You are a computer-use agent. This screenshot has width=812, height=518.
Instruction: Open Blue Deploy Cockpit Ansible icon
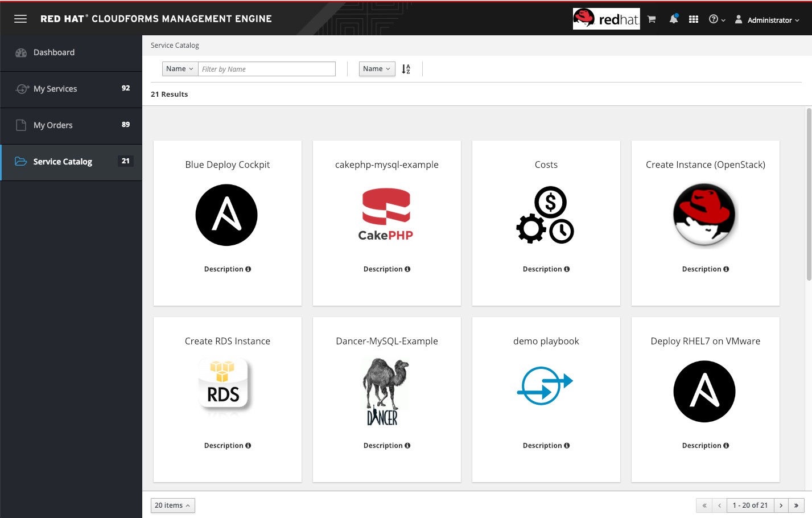click(226, 215)
